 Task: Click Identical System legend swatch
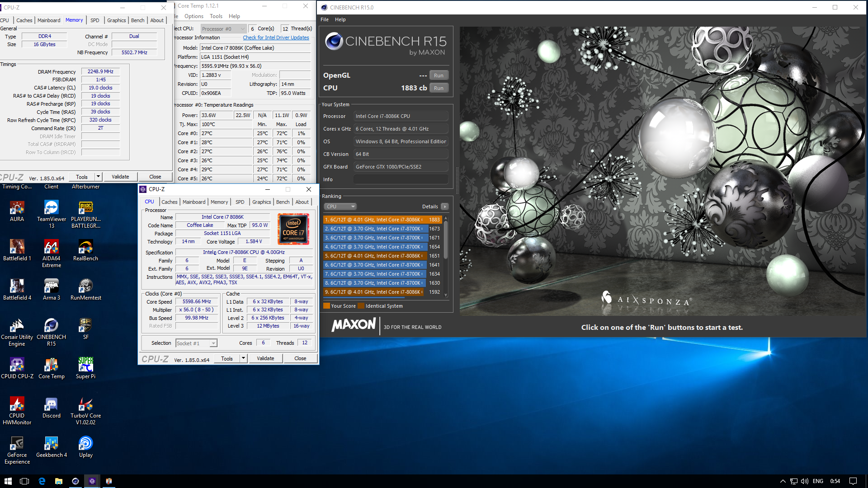(361, 306)
